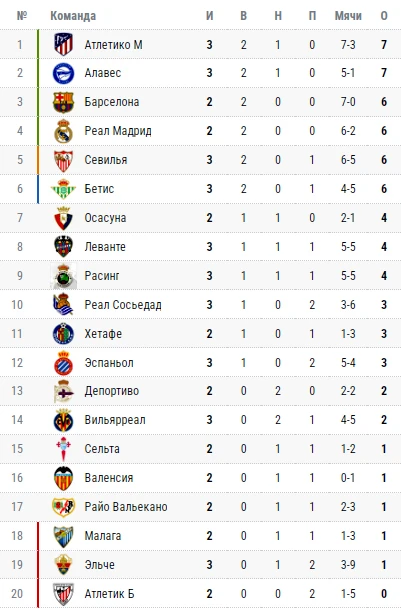Click the Команда column header
The width and height of the screenshot is (401, 609).
[x=73, y=16]
